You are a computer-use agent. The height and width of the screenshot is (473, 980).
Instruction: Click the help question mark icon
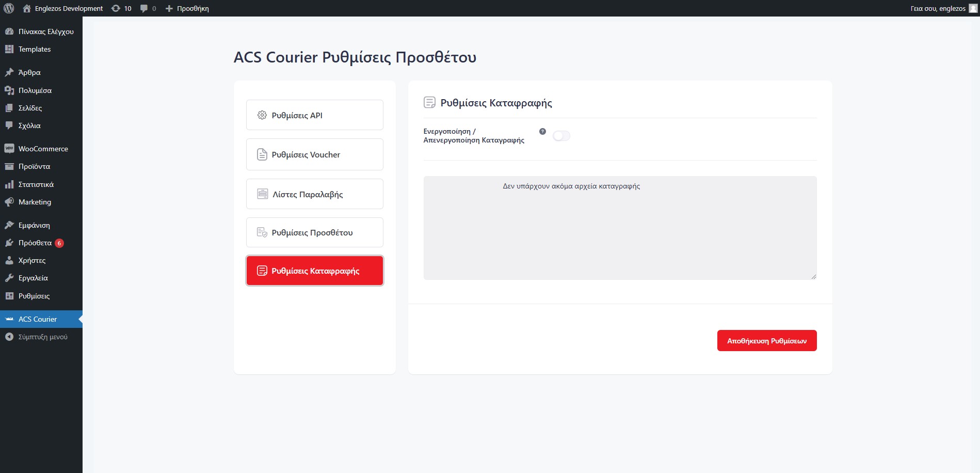[x=542, y=132]
